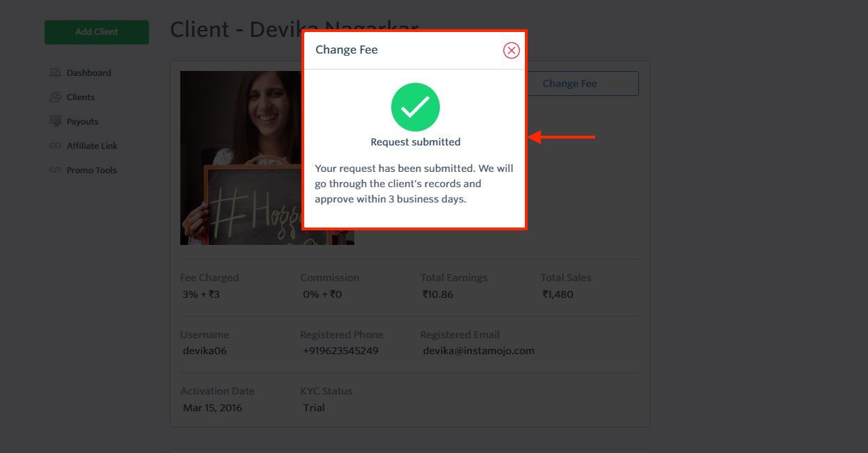Open the Dashboard menu item

click(89, 72)
